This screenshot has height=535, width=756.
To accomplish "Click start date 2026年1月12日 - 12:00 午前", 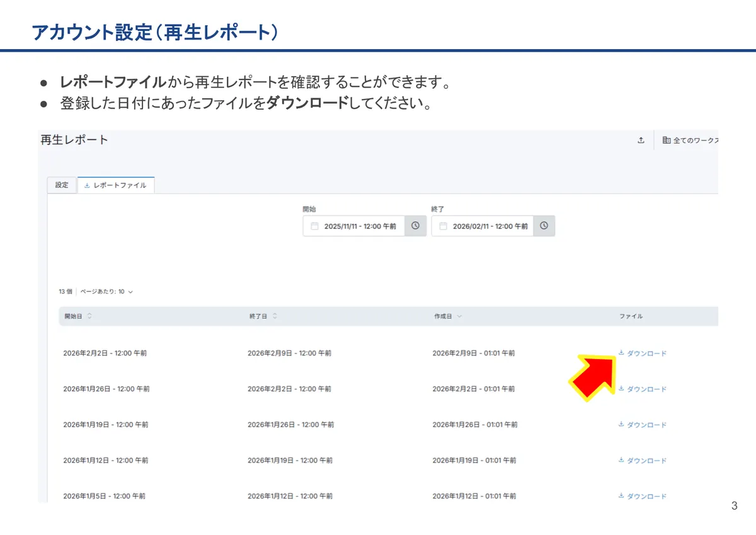I will click(106, 461).
